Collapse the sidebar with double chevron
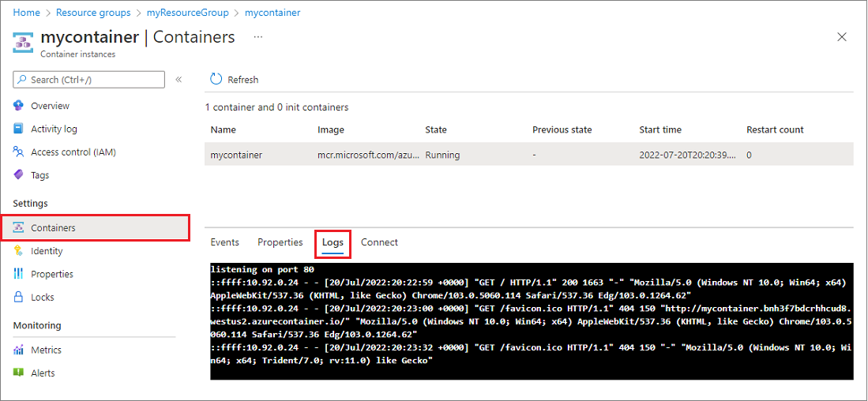This screenshot has height=401, width=868. [x=178, y=80]
